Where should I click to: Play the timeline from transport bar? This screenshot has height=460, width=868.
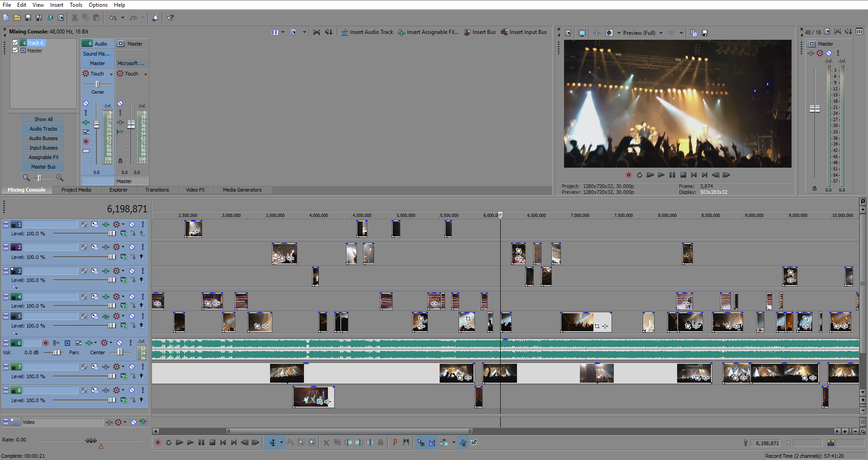(190, 443)
